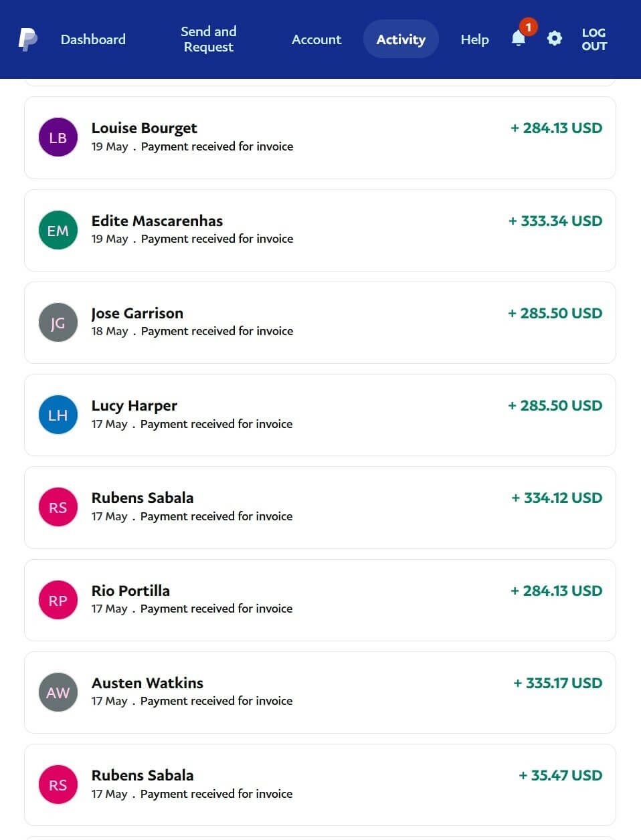Open the notifications bell
Viewport: 641px width, 840px height.
pyautogui.click(x=519, y=39)
